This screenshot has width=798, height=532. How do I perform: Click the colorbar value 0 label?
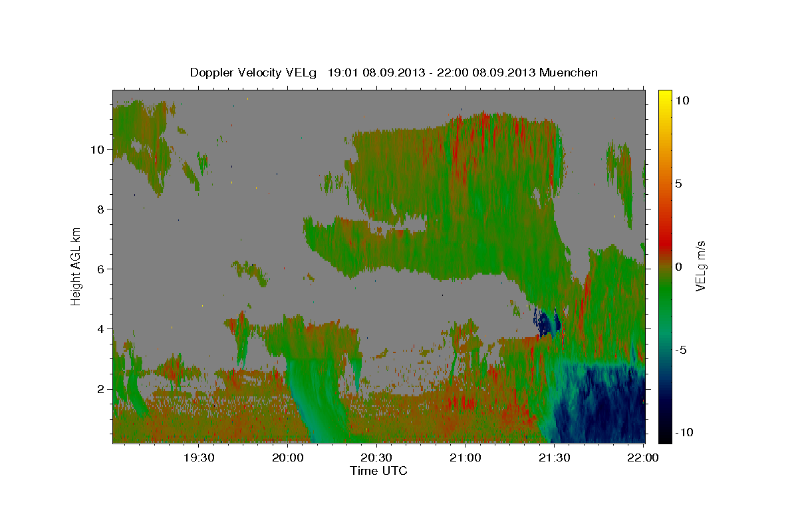point(680,266)
